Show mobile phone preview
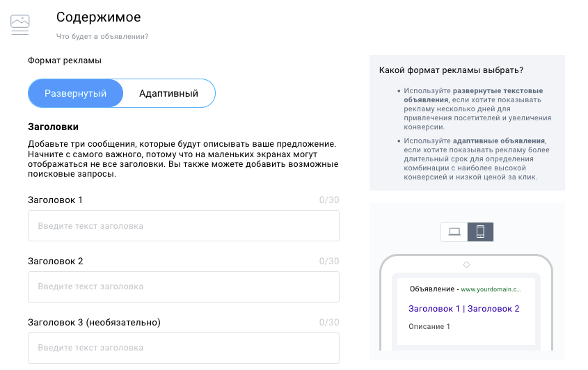 coord(480,232)
